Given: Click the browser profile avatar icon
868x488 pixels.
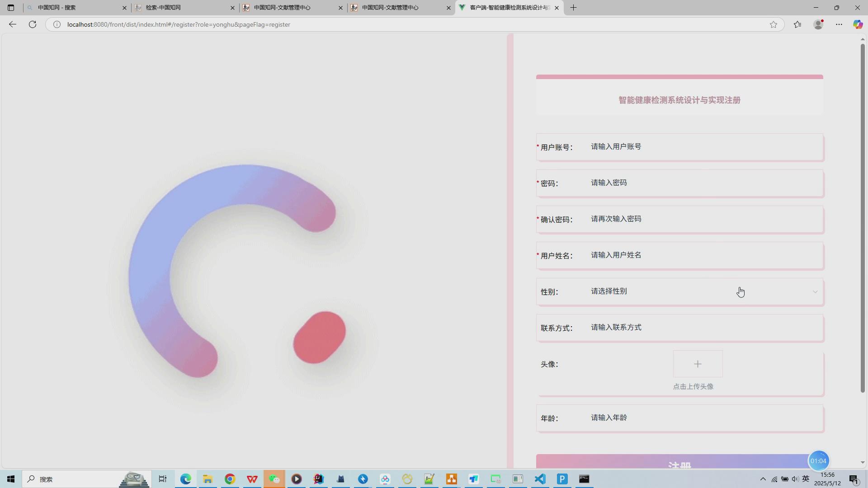Looking at the screenshot, I should click(818, 24).
